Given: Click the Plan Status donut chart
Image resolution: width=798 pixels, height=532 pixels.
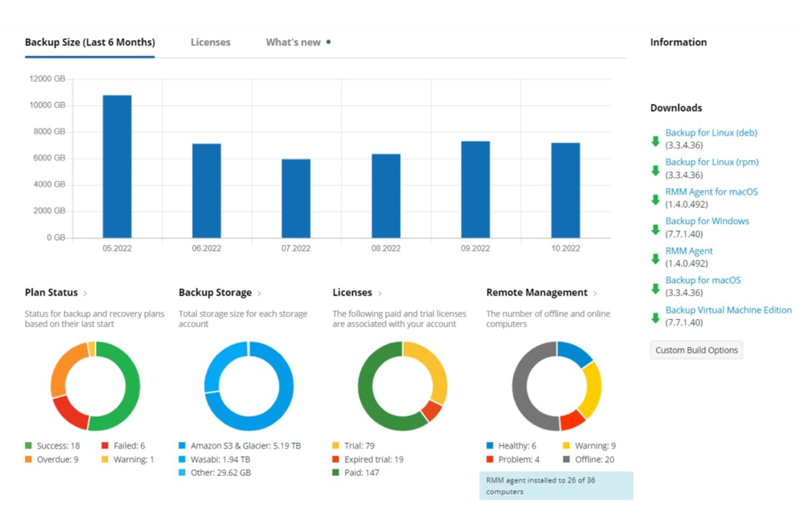Looking at the screenshot, I should pos(95,386).
